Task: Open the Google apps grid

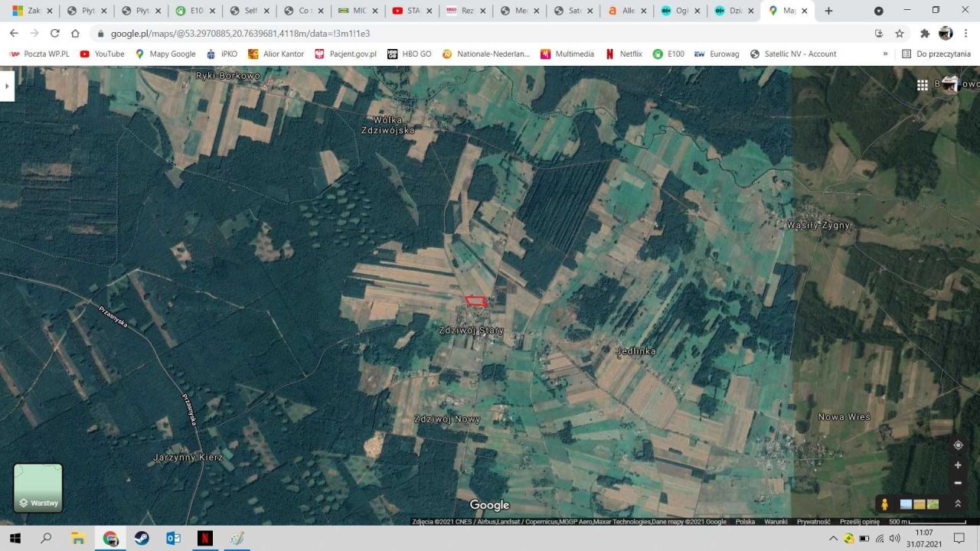Action: click(923, 85)
